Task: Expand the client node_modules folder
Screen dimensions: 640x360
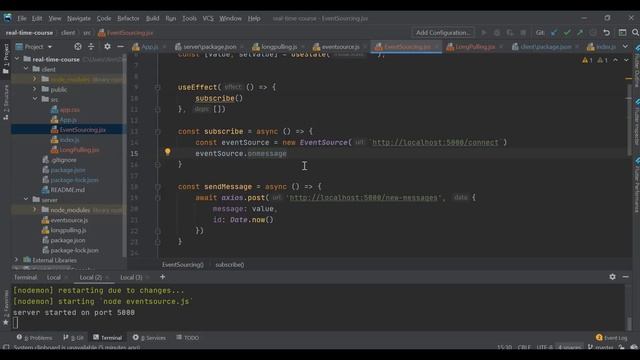Action: (35, 79)
